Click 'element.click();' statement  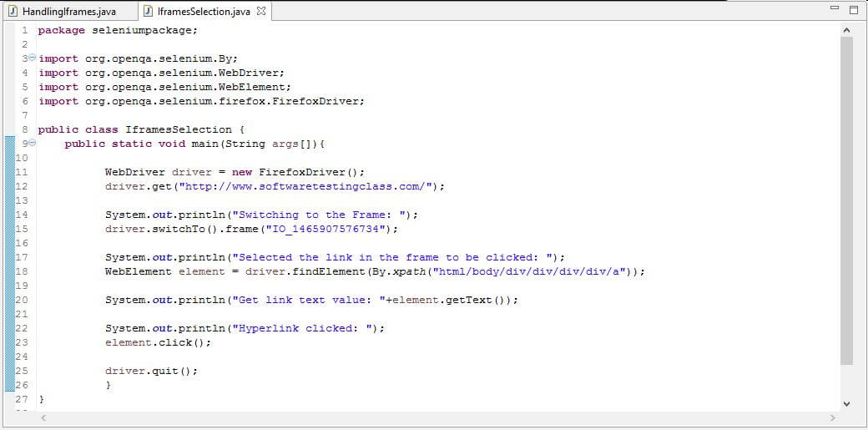(x=158, y=342)
